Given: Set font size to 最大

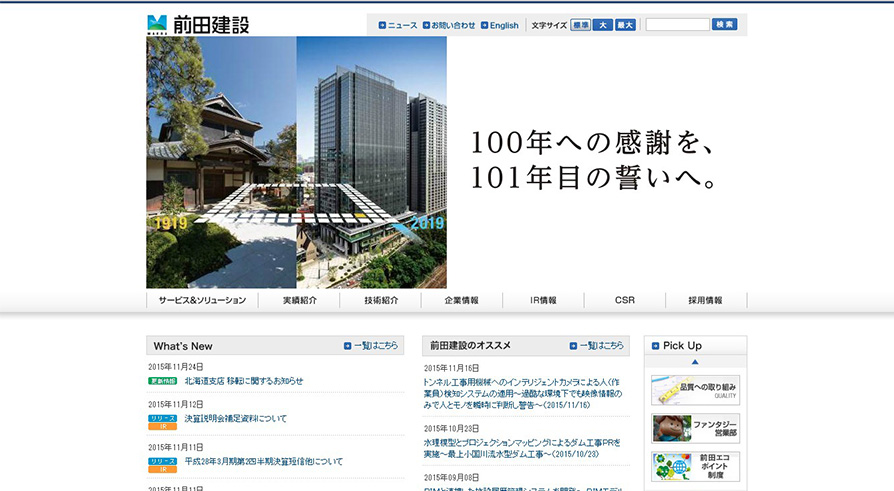Looking at the screenshot, I should [x=625, y=25].
